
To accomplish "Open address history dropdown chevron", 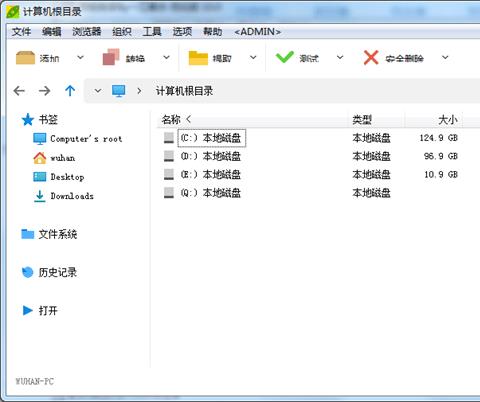I will tap(98, 91).
